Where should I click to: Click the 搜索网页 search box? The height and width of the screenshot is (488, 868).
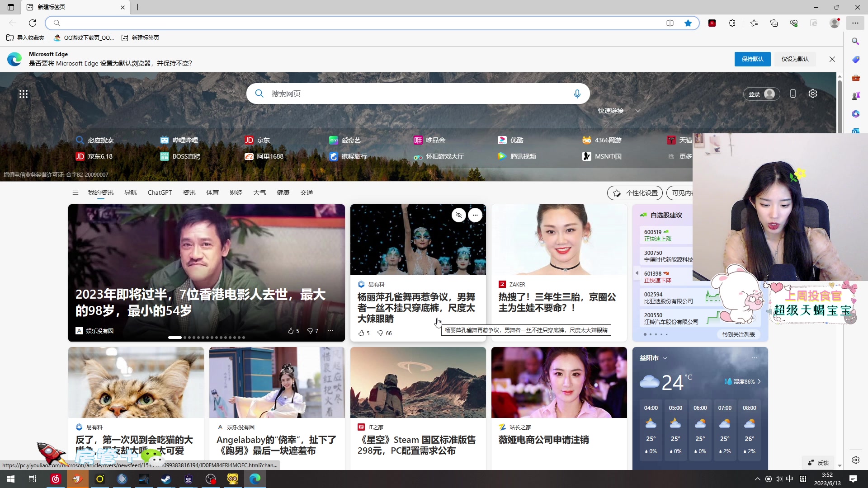(418, 94)
